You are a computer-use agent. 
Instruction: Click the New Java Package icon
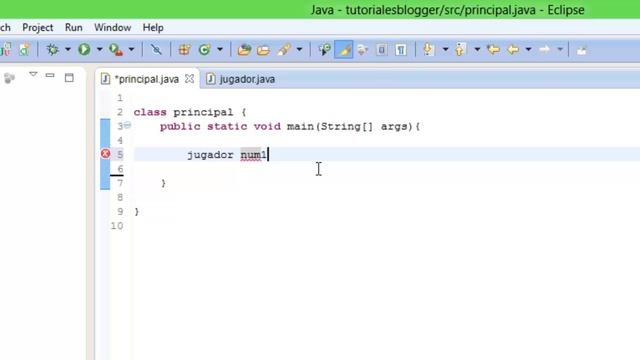click(x=184, y=50)
